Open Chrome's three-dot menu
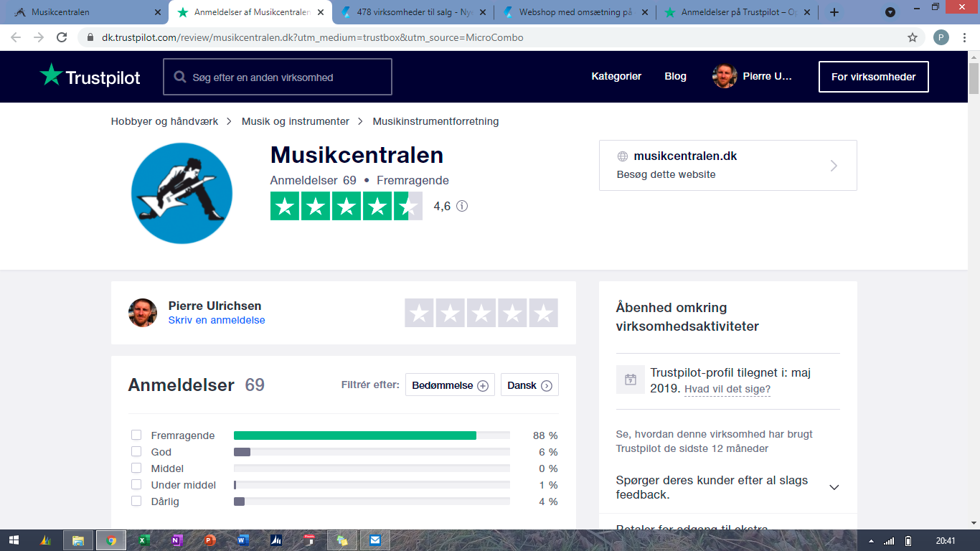 [963, 37]
